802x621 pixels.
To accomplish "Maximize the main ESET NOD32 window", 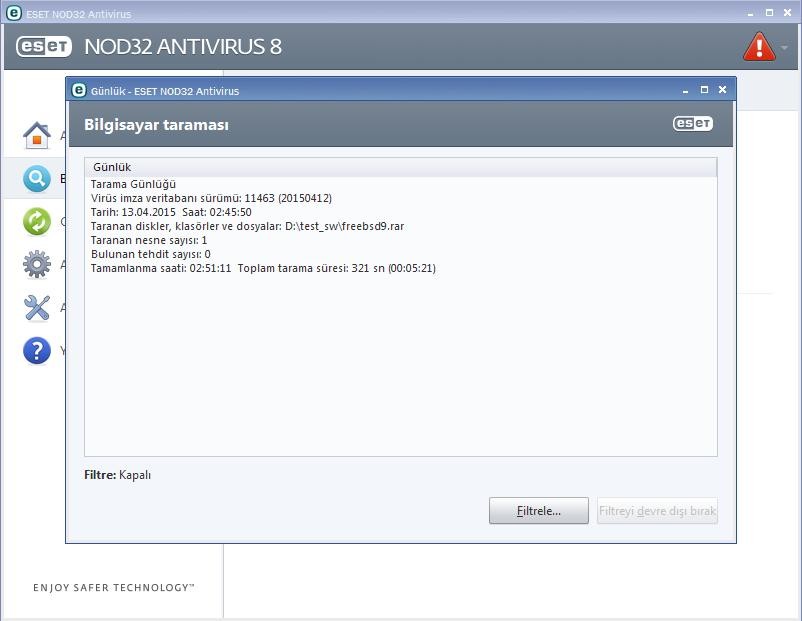I will (769, 13).
